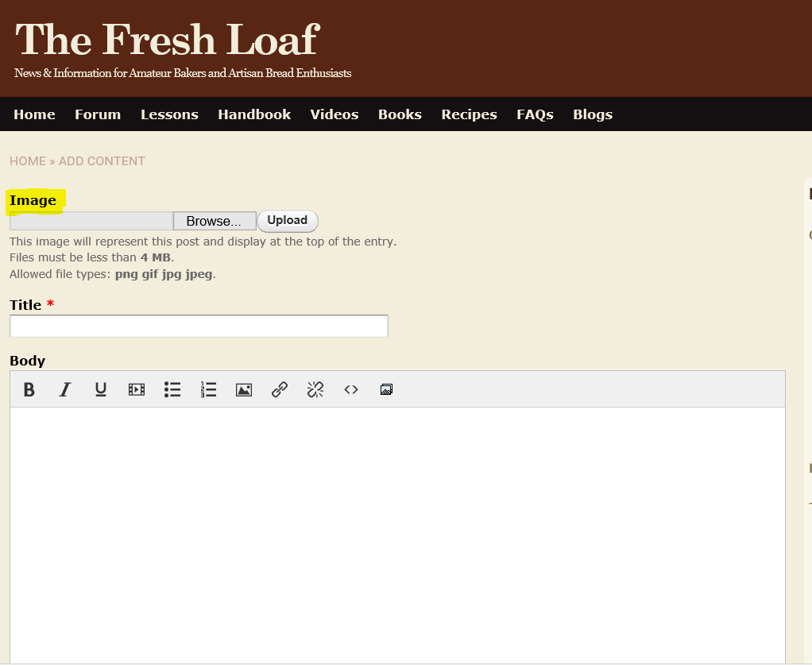Open the Forum menu item
This screenshot has height=665, width=812.
click(x=98, y=114)
